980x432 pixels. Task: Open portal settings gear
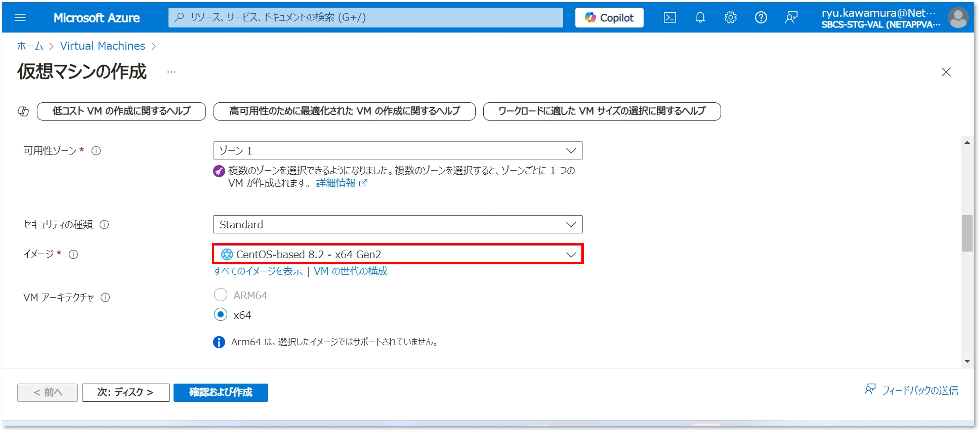[x=730, y=17]
